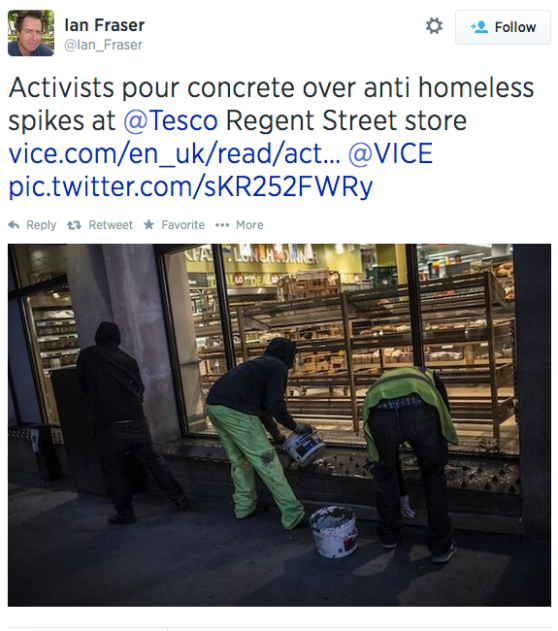Open the vice.com article link

pyautogui.click(x=174, y=153)
